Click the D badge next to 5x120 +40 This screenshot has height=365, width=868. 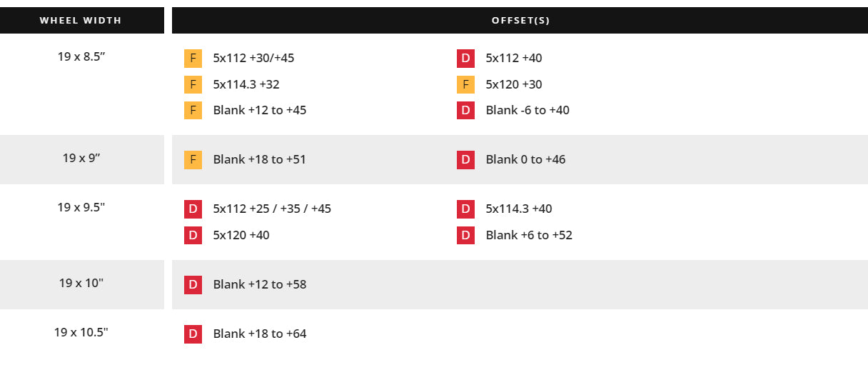193,235
